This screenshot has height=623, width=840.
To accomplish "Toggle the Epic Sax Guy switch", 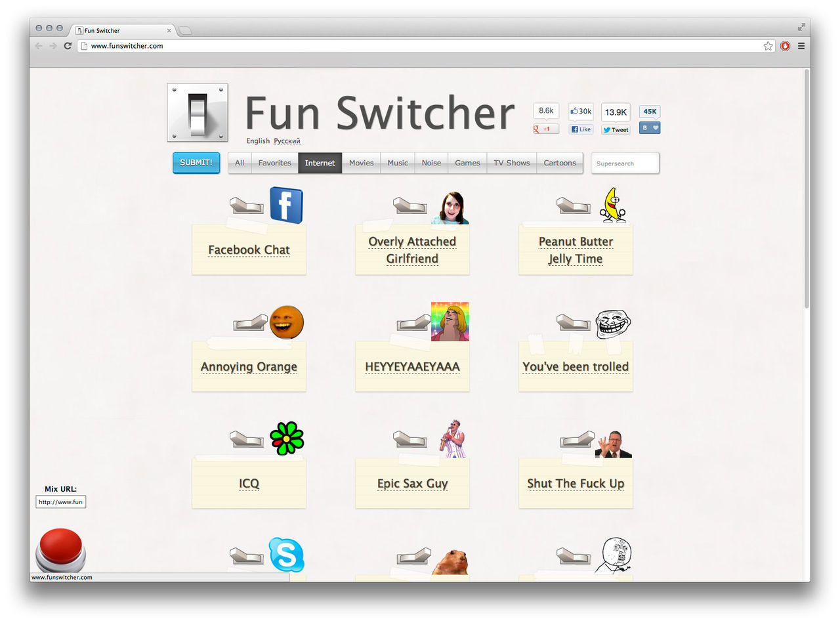I will pos(410,439).
